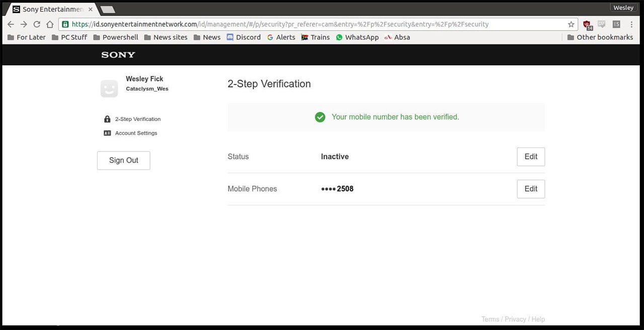Open the Absa bookmark
Image resolution: width=644 pixels, height=330 pixels.
397,37
